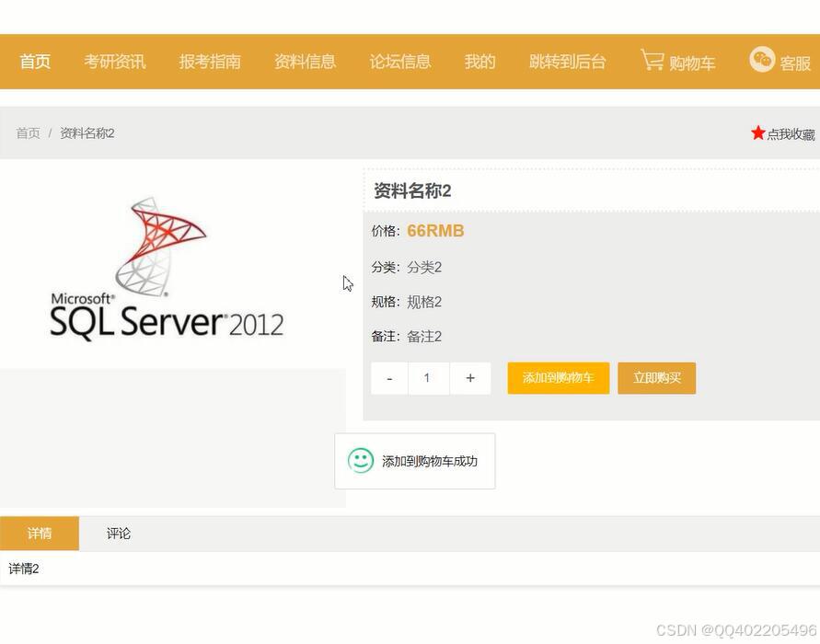
Task: Click the red star favorite icon
Action: (x=757, y=132)
